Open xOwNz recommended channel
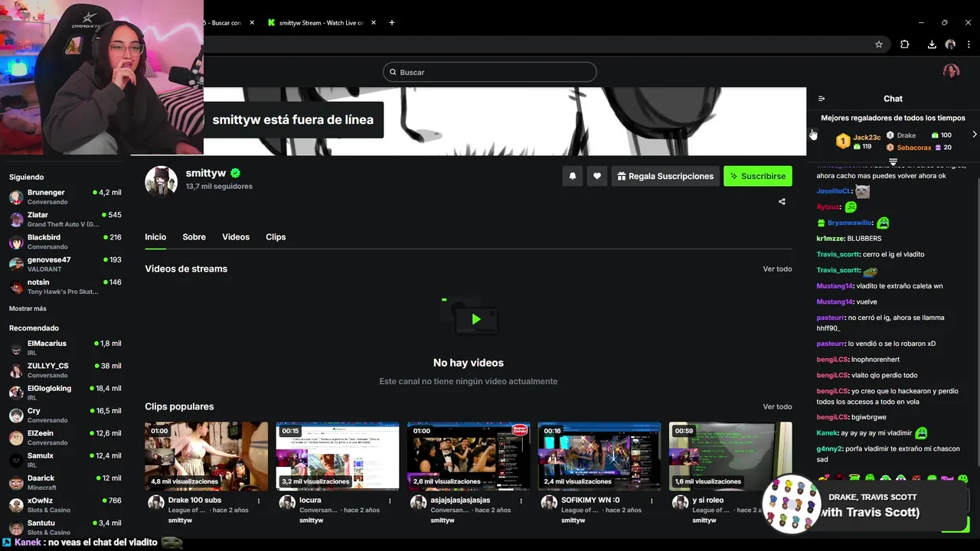 [x=65, y=505]
